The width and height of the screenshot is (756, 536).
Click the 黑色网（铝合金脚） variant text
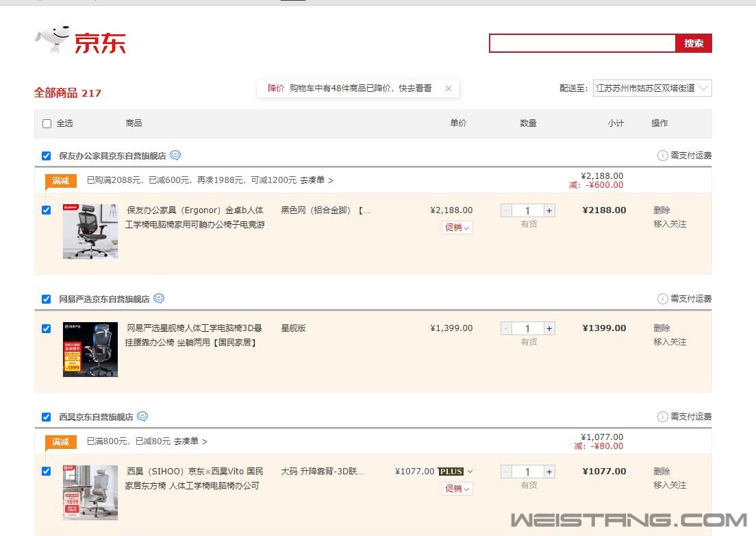tap(325, 210)
